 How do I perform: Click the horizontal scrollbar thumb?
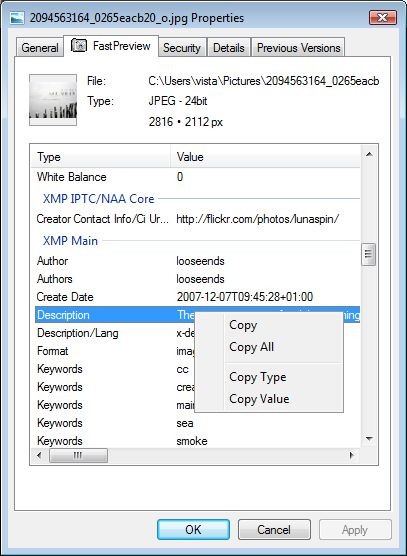[78, 456]
